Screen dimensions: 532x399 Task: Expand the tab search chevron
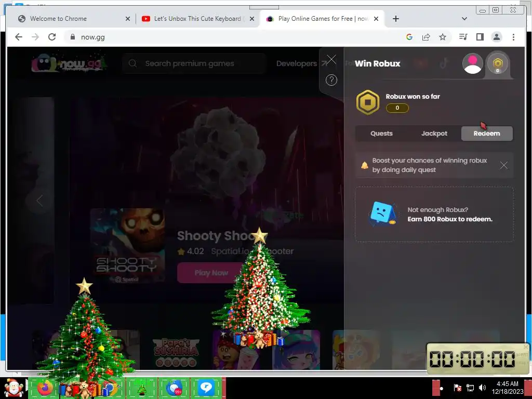click(464, 19)
